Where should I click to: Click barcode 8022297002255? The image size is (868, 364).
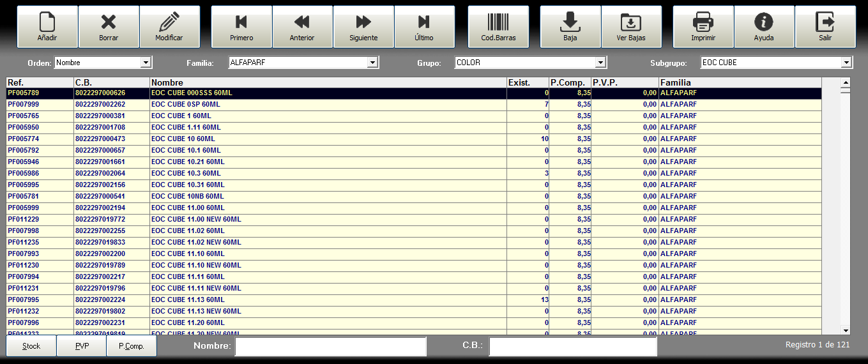[100, 231]
